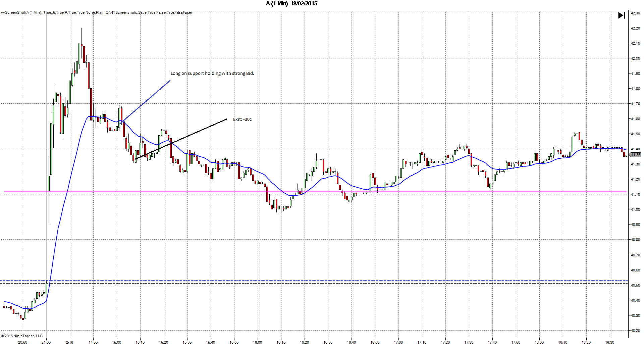Image resolution: width=644 pixels, height=347 pixels.
Task: Click the 18:30 time axis label
Action: (610, 342)
